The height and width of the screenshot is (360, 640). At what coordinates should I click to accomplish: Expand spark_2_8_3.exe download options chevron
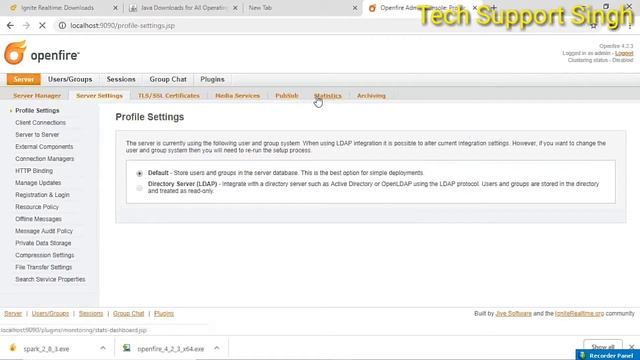point(103,348)
